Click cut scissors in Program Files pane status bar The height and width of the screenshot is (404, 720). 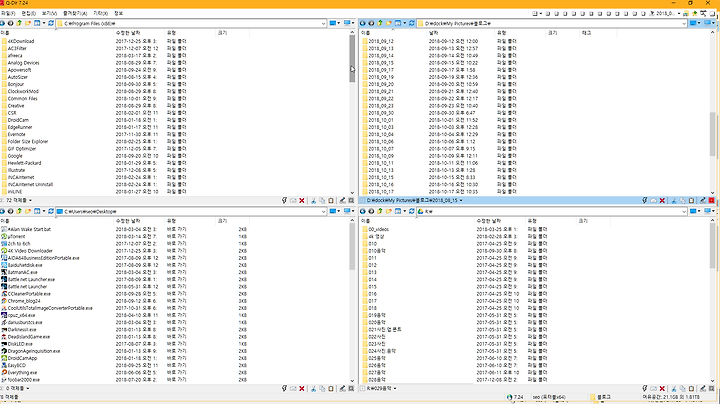click(x=313, y=201)
